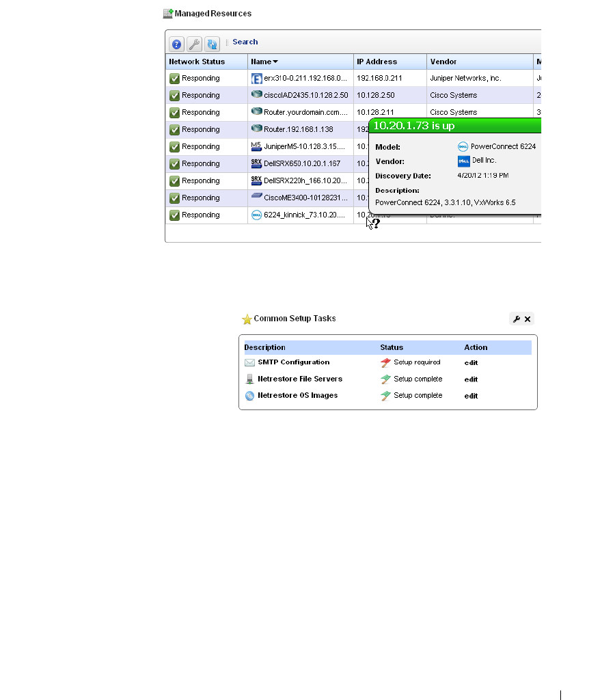
Task: Open the help icon in Managed Resources toolbar
Action: pyautogui.click(x=177, y=44)
